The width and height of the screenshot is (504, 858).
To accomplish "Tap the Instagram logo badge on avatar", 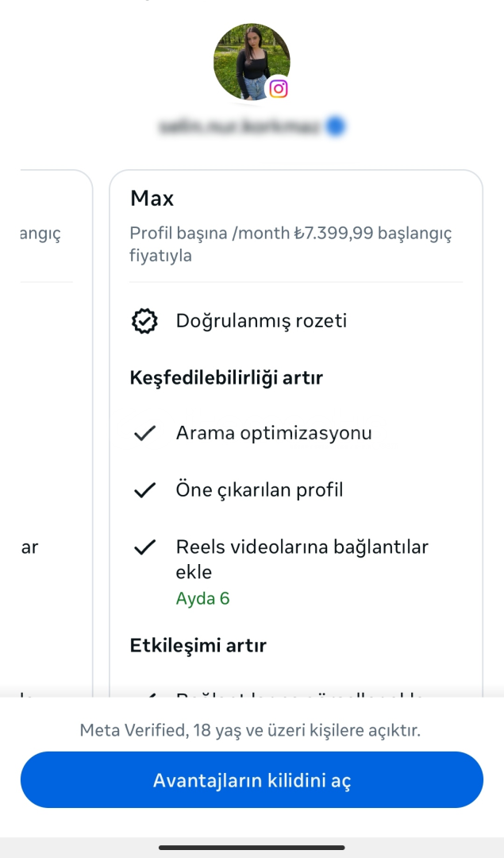I will (x=278, y=88).
